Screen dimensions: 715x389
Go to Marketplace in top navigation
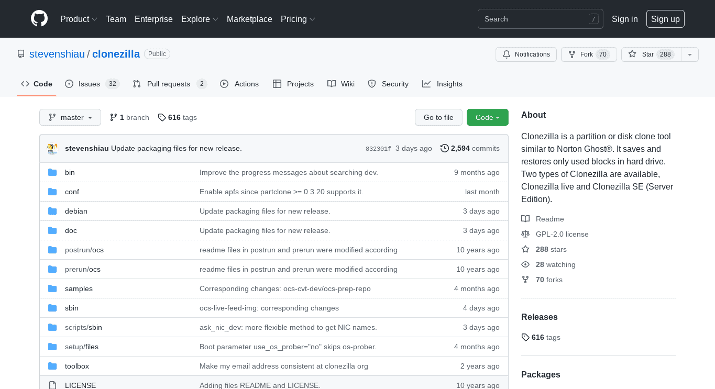pos(249,19)
